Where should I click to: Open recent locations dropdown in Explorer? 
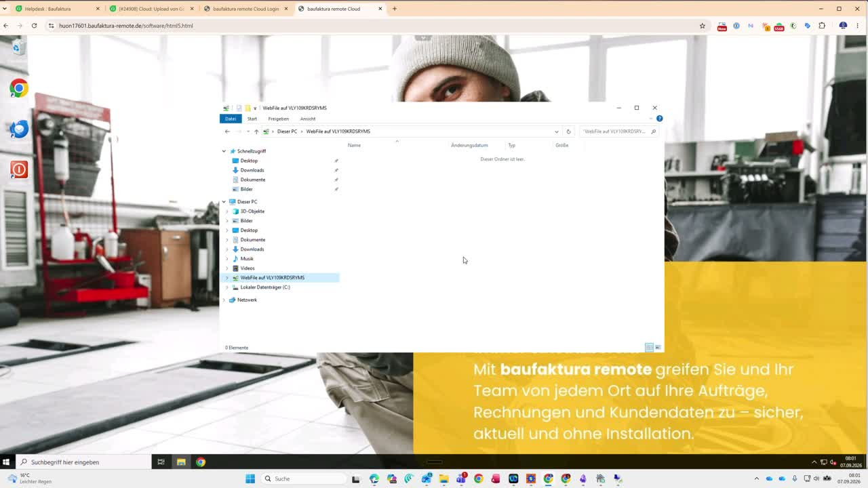tap(248, 131)
